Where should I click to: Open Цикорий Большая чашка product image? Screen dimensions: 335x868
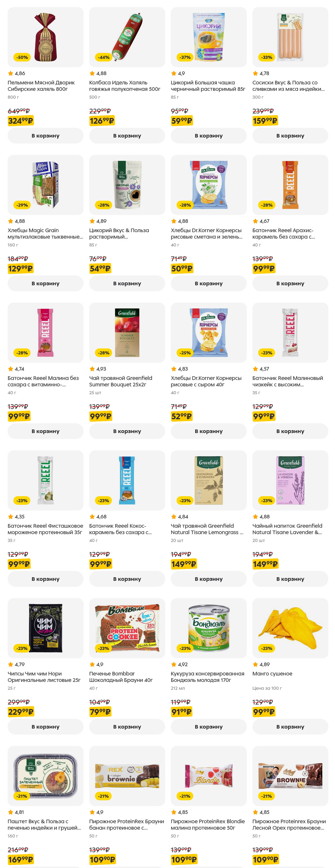tap(209, 37)
